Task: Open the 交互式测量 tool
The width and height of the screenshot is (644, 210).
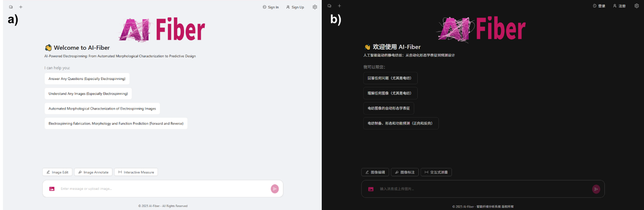Action: pos(436,172)
